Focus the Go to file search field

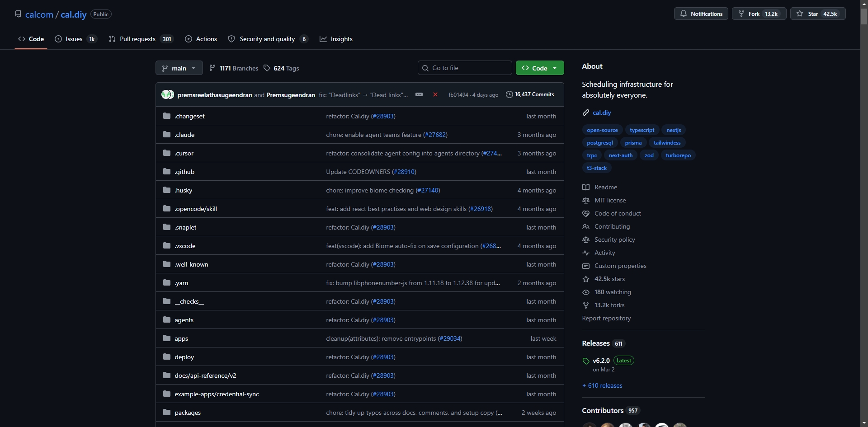(x=465, y=68)
